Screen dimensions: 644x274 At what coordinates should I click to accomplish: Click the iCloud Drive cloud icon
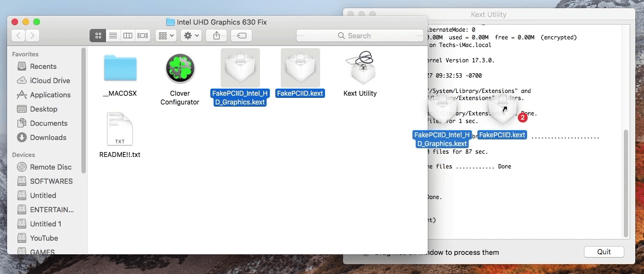click(x=22, y=80)
